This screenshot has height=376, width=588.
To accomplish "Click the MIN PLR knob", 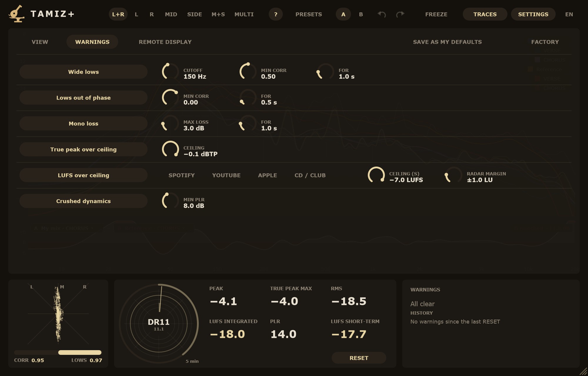I will [x=170, y=201].
